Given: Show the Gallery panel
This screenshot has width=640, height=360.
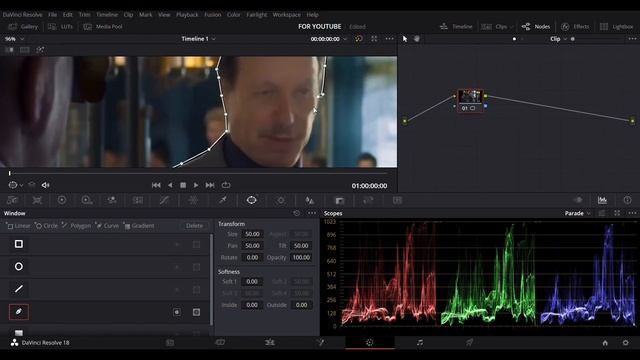Looking at the screenshot, I should tap(23, 27).
